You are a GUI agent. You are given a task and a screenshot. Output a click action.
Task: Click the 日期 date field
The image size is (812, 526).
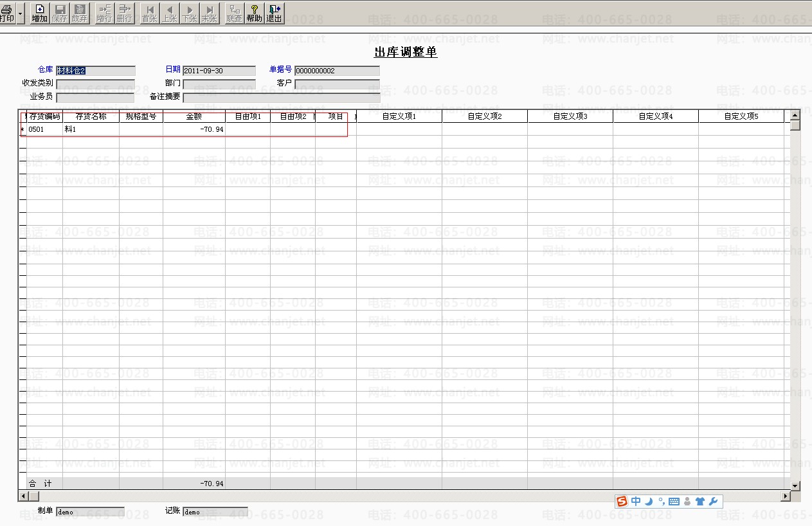tap(219, 71)
